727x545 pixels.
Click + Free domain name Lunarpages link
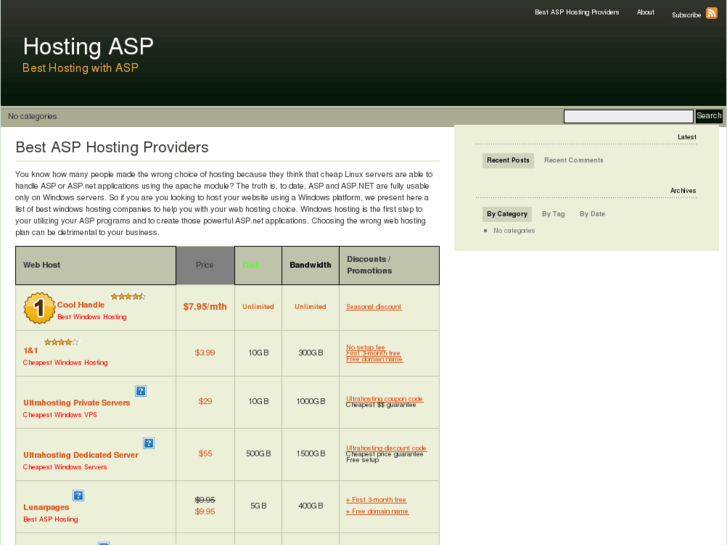(x=377, y=512)
